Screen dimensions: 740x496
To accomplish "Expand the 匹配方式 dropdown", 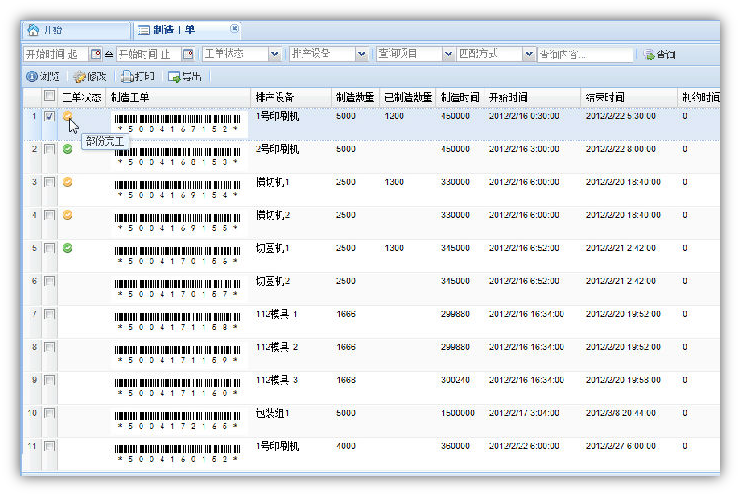I will click(x=529, y=54).
